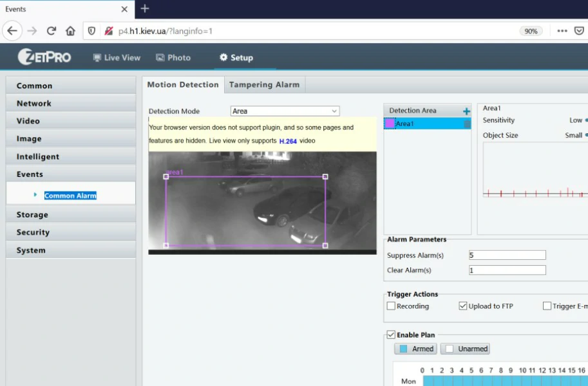588x386 pixels.
Task: Open the Setup gear section
Action: click(x=236, y=57)
